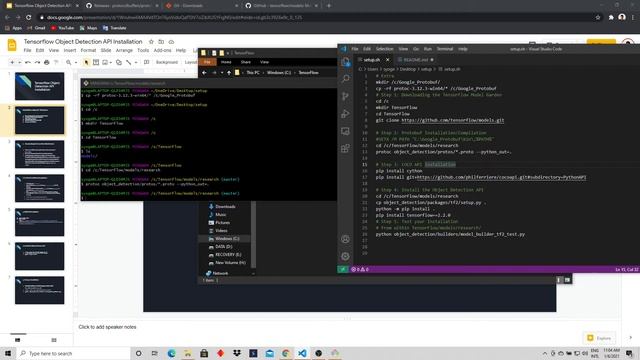Open Home tab in File Explorer ribbon

[x=226, y=62]
